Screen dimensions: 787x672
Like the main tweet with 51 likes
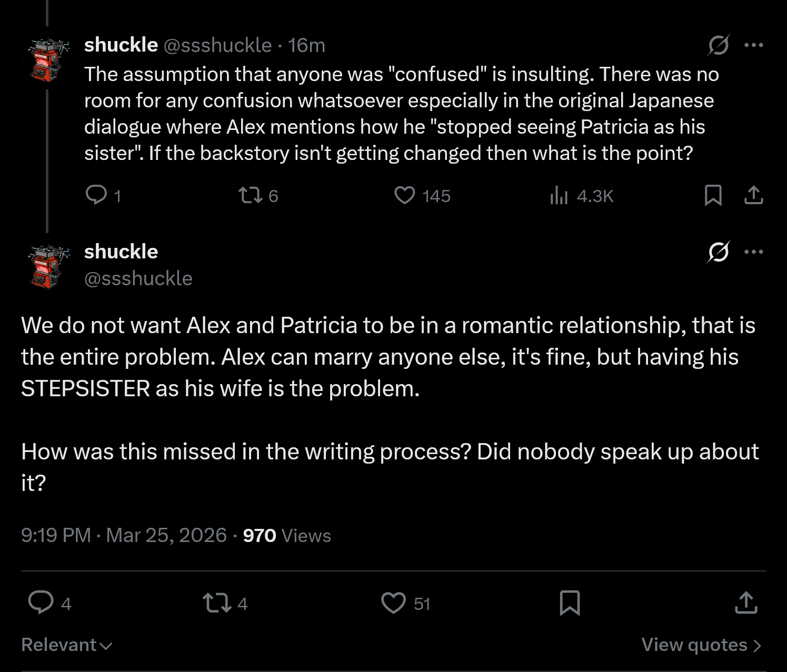[x=393, y=603]
